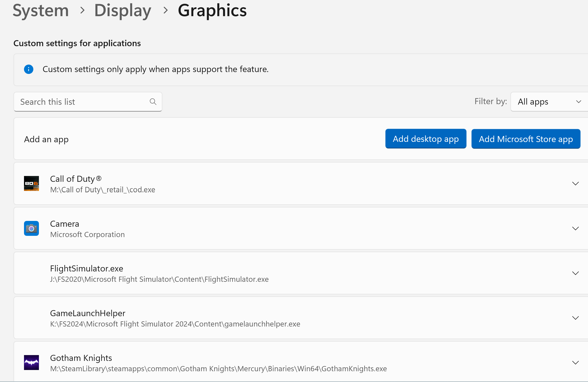Click the FlightSimulator.exe name text

coord(87,268)
